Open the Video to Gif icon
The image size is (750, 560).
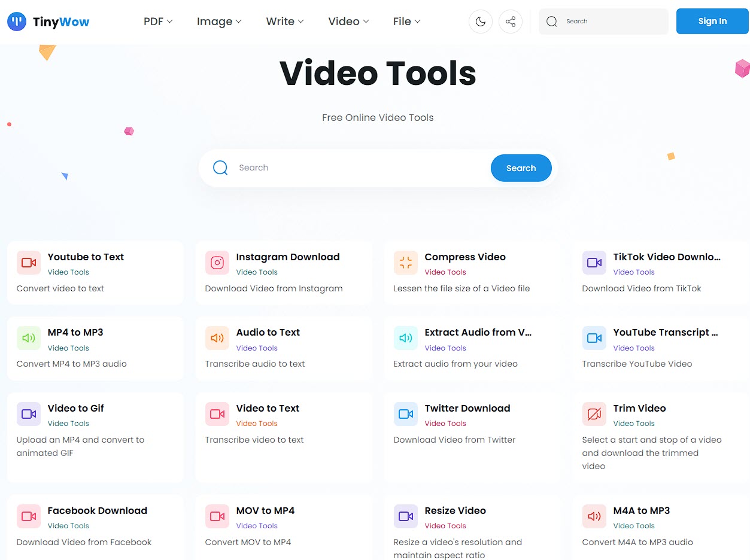(x=29, y=414)
